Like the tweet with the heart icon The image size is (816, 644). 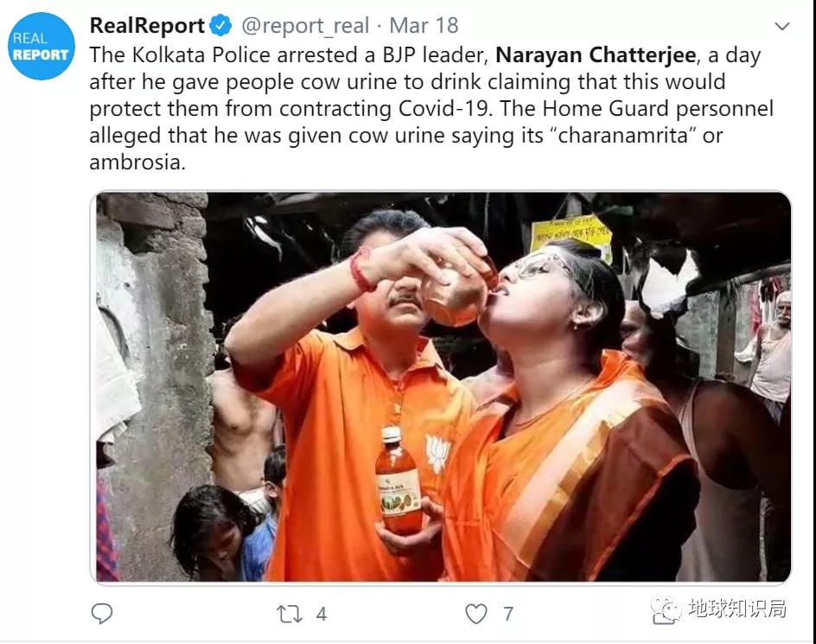[x=476, y=614]
